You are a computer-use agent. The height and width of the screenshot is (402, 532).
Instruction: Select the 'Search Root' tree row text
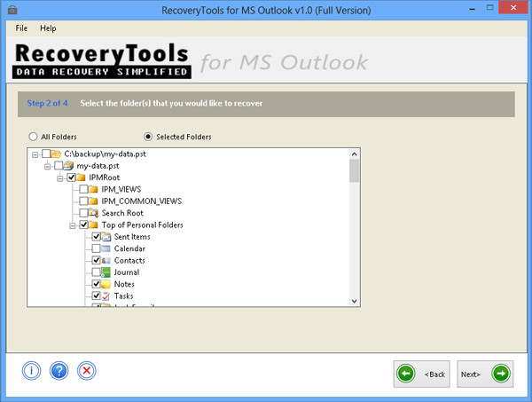122,213
